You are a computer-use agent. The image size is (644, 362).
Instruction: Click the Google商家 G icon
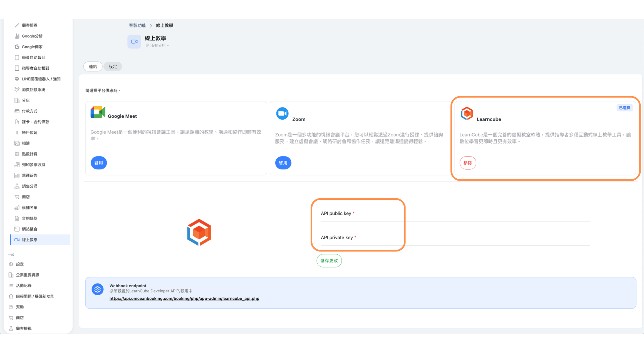(17, 47)
